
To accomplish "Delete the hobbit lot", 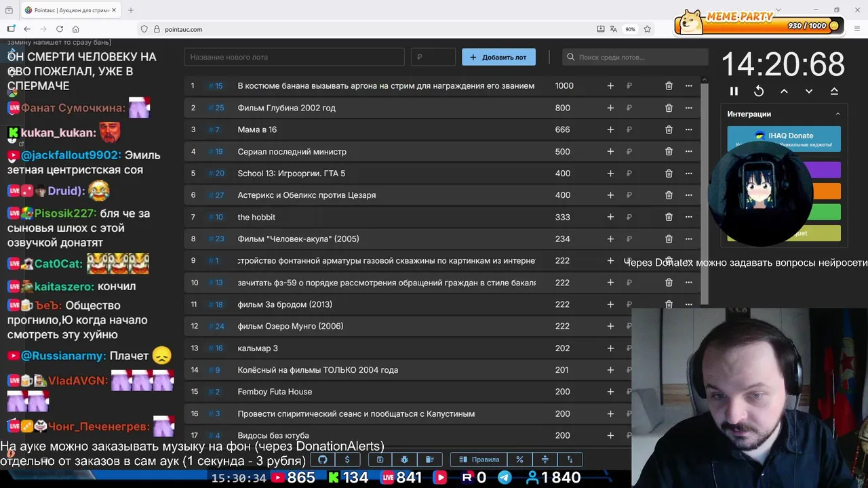I will coord(669,217).
